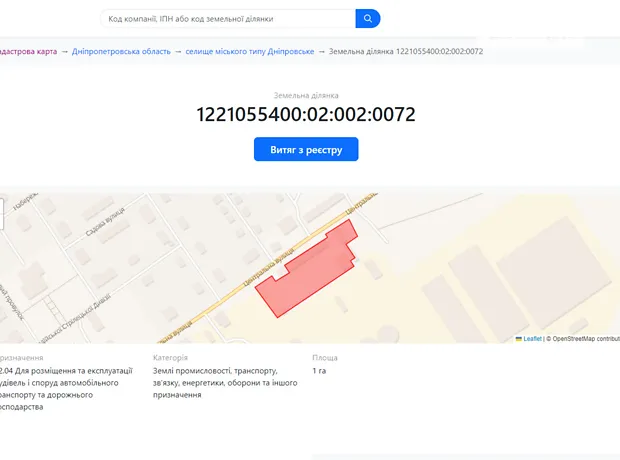Click the Ukrainian flag icon in map attribution
This screenshot has height=460, width=620.
[x=519, y=339]
